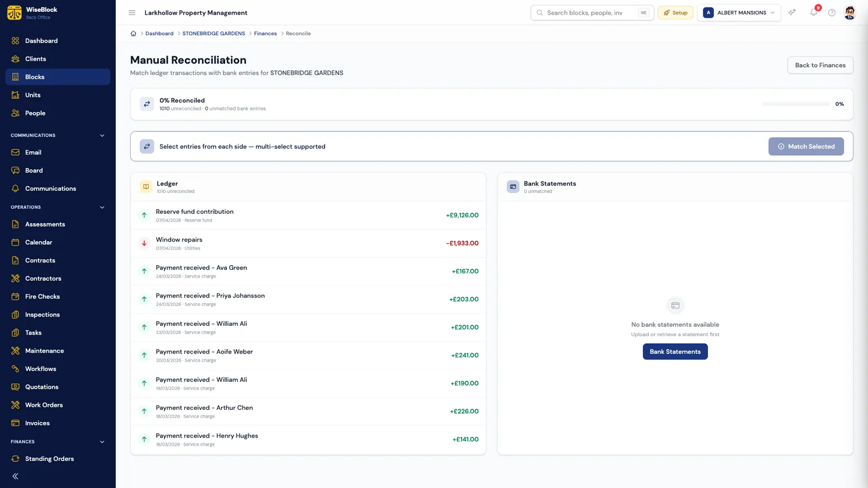Click the +£9,126.00 amount
Image resolution: width=868 pixels, height=488 pixels.
(462, 215)
